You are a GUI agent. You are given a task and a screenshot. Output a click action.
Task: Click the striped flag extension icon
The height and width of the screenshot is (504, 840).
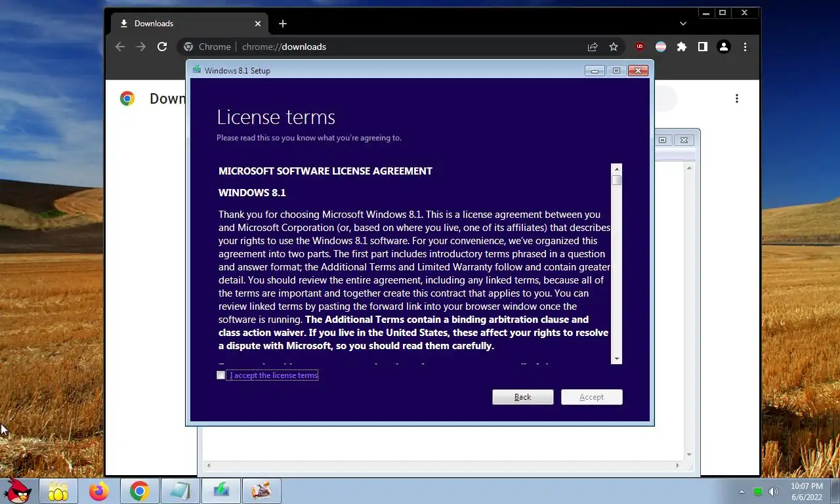[661, 47]
